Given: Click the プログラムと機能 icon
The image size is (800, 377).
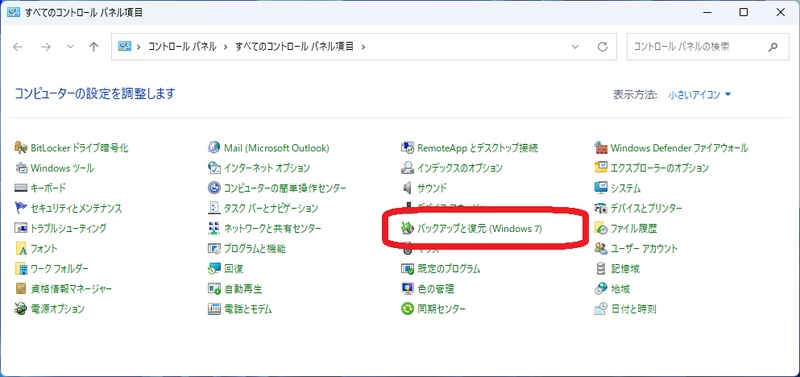Looking at the screenshot, I should pos(214,248).
